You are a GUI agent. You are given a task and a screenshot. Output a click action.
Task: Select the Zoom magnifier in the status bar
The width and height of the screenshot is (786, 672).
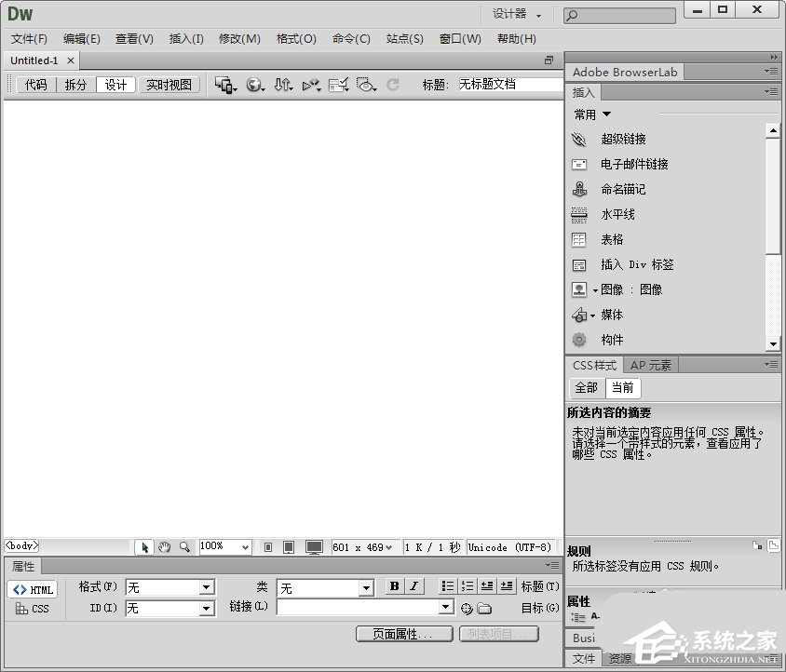click(185, 546)
